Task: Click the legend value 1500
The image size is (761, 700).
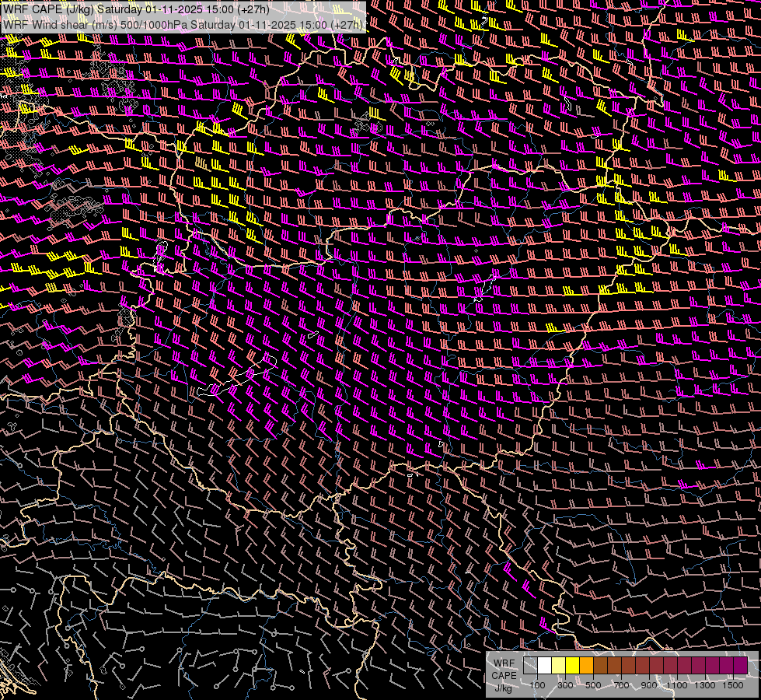Action: tap(733, 685)
